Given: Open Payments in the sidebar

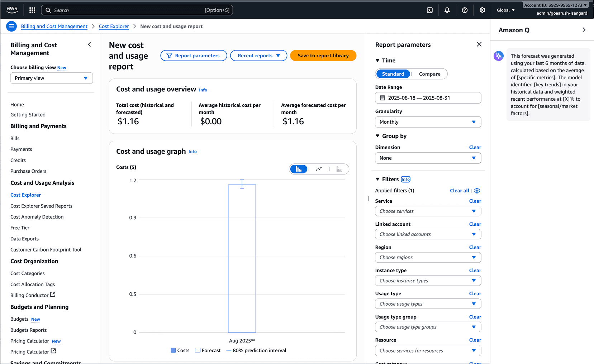Looking at the screenshot, I should (21, 149).
